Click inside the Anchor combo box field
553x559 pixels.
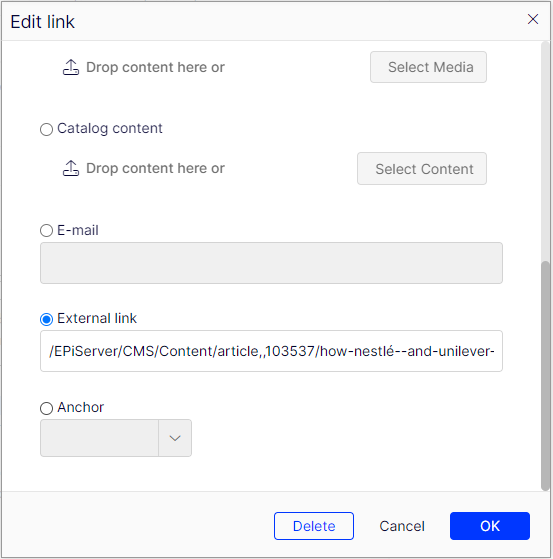[99, 438]
